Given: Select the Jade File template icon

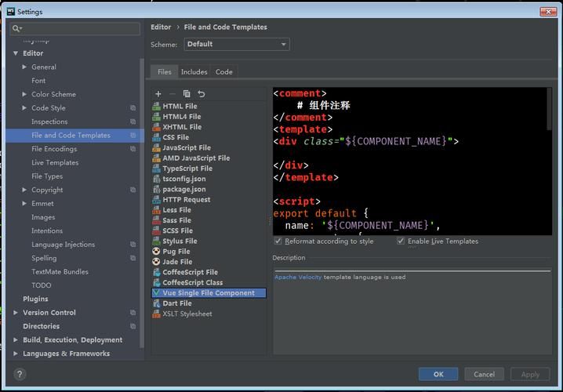Looking at the screenshot, I should click(157, 262).
